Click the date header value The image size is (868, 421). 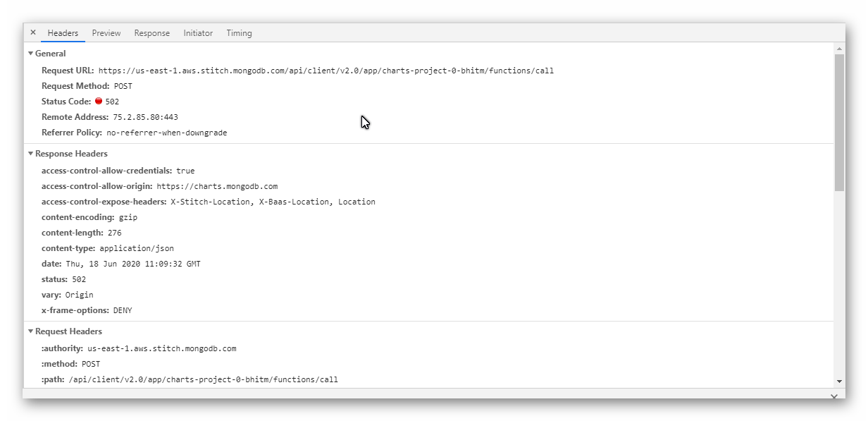point(133,264)
